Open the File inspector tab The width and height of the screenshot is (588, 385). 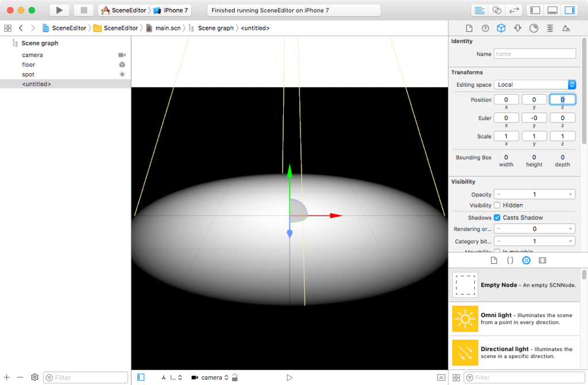pos(469,28)
